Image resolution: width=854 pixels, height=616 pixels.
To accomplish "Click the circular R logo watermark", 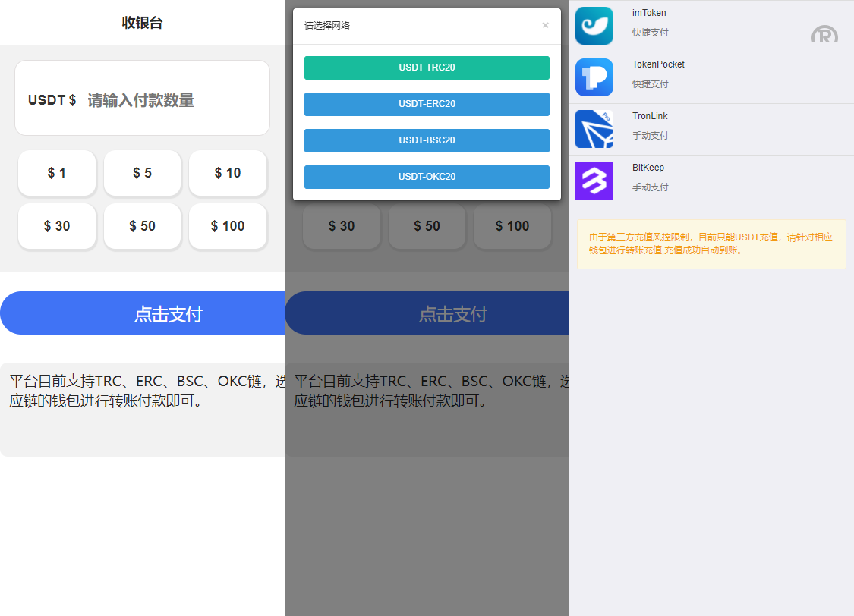I will 824,33.
